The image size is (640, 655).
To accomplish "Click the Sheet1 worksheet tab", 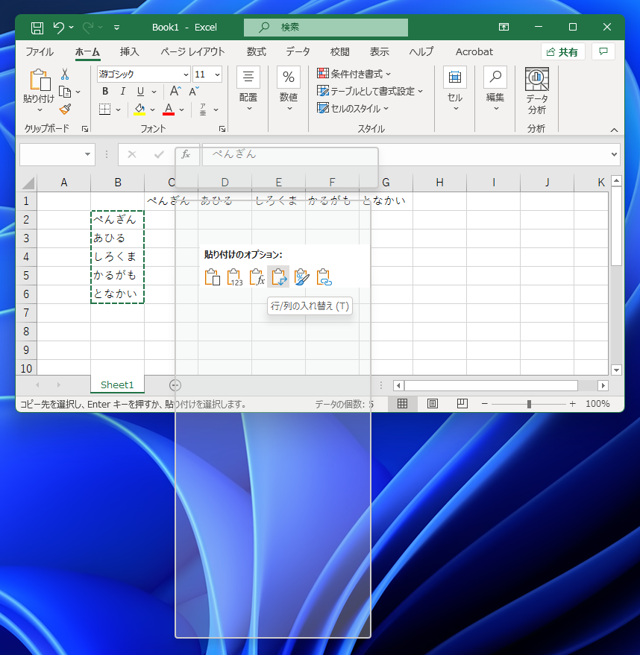I will tap(117, 385).
